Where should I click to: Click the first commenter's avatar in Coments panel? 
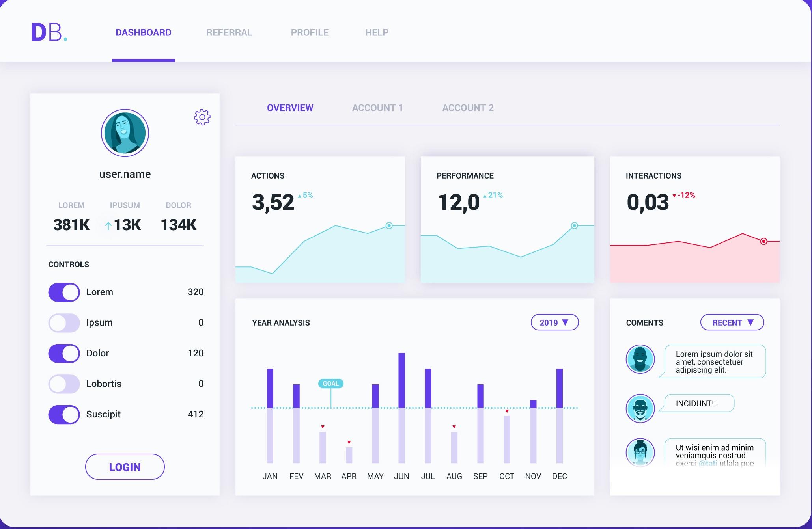(640, 359)
